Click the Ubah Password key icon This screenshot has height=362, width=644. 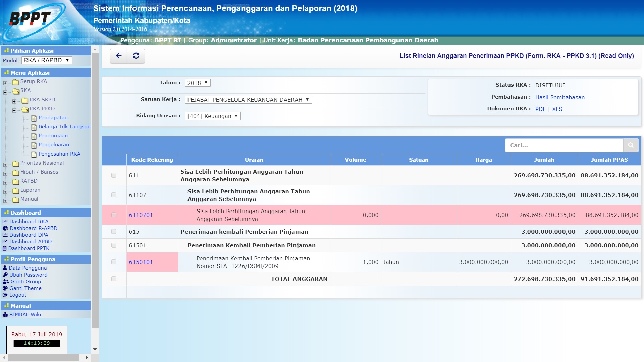click(5, 275)
